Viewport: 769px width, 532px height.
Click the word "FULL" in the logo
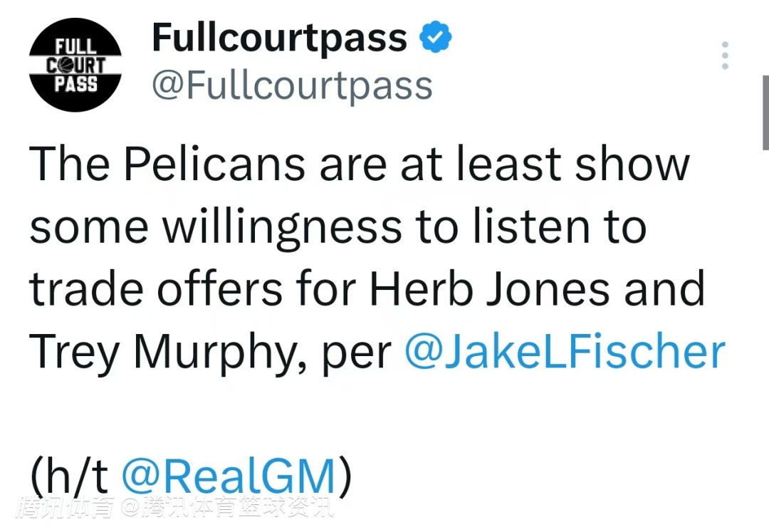point(75,48)
